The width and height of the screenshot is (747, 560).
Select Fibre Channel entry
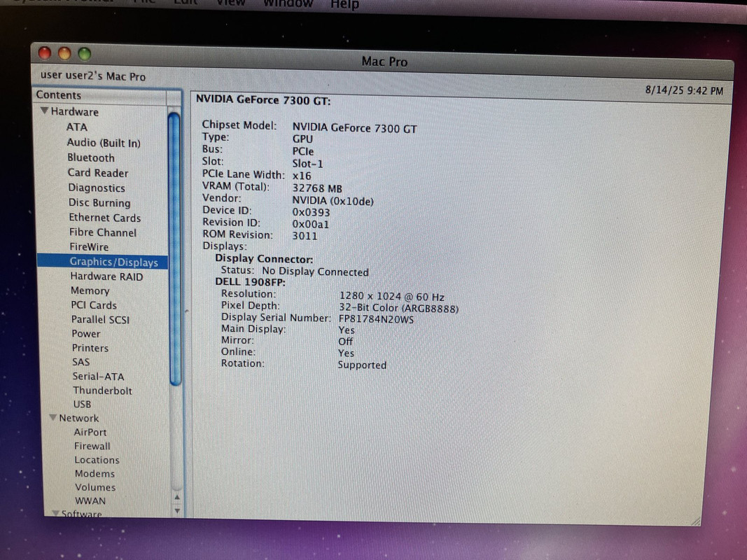click(x=102, y=232)
